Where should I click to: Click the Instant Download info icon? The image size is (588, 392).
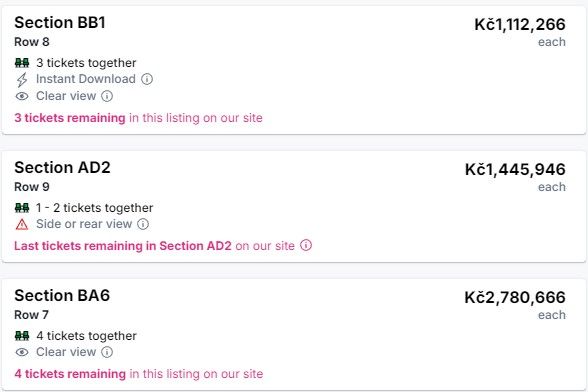147,79
